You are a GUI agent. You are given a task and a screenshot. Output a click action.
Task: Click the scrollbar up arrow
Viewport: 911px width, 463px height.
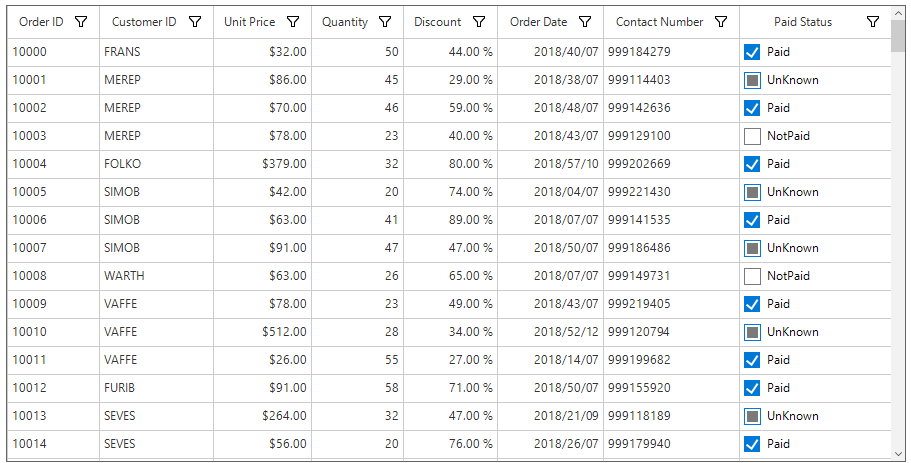tap(898, 13)
